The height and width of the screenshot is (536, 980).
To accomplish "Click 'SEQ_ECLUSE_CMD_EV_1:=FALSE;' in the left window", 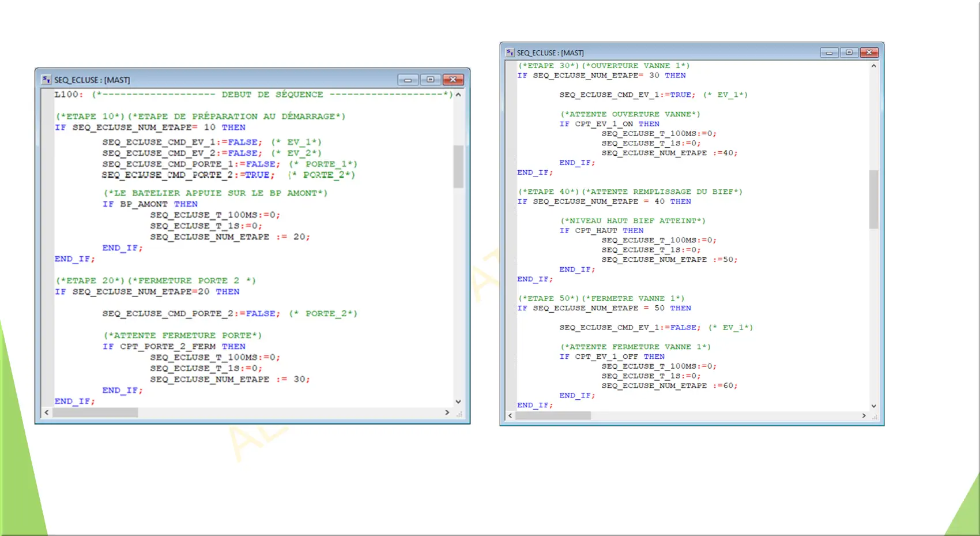I will [182, 142].
